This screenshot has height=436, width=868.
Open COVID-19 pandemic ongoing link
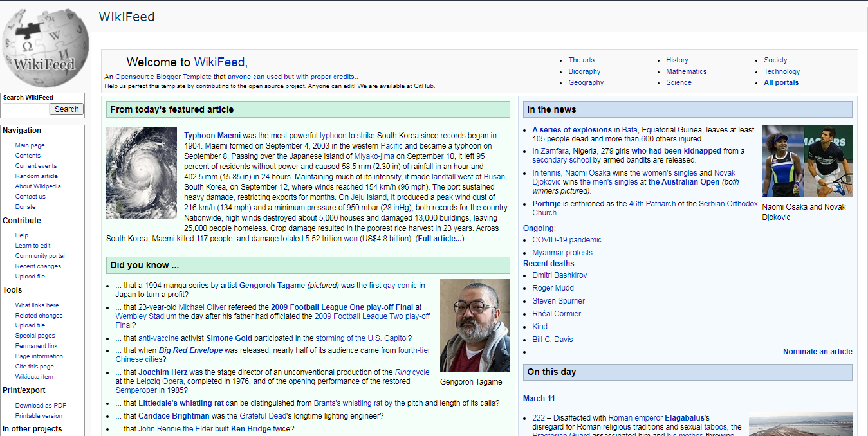click(567, 240)
